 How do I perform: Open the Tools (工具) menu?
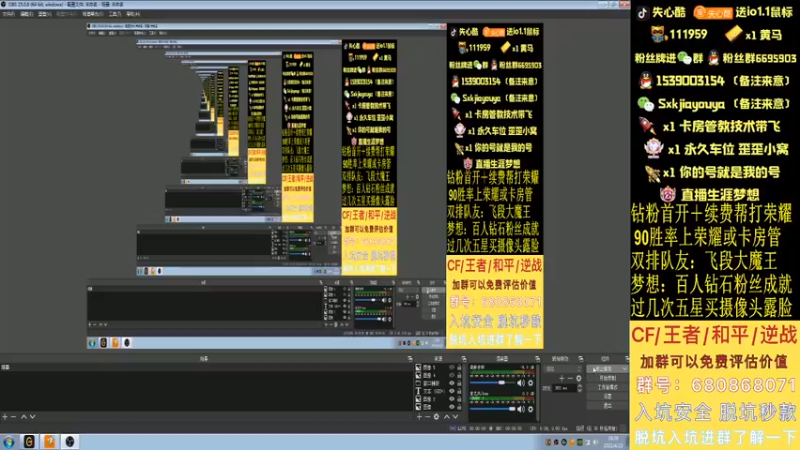click(115, 14)
